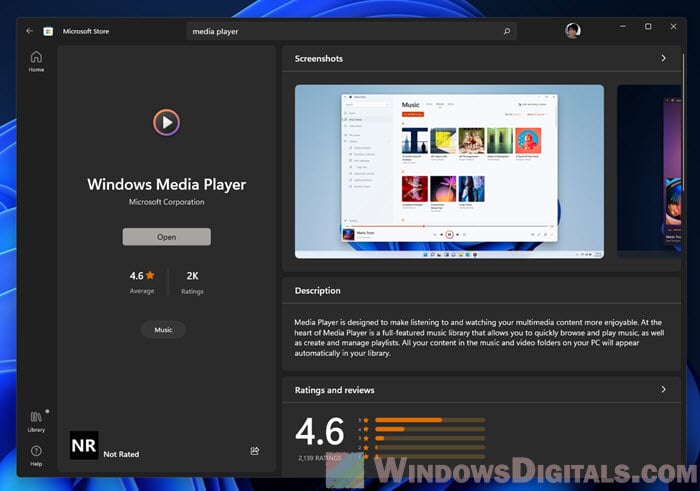The width and height of the screenshot is (700, 491).
Task: Click the Windows Media Player title
Action: tap(167, 184)
